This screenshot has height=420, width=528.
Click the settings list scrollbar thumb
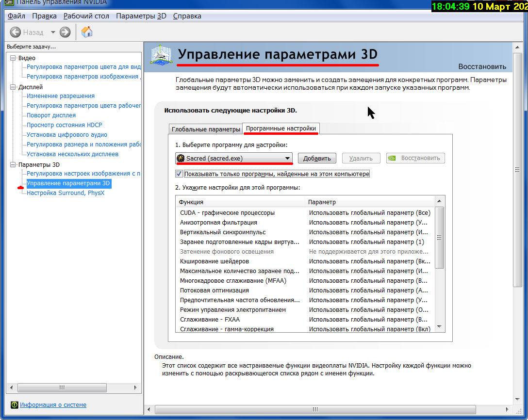pyautogui.click(x=439, y=238)
